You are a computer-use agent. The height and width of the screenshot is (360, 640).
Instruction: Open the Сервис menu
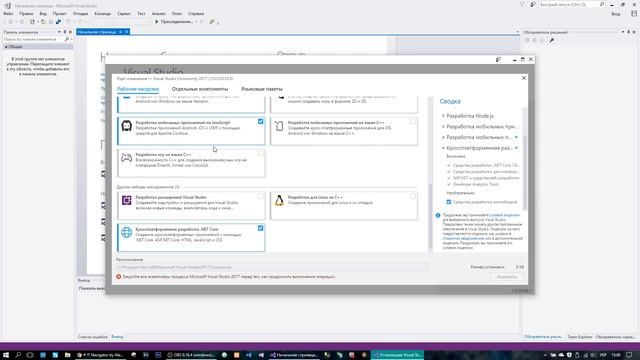coord(123,13)
